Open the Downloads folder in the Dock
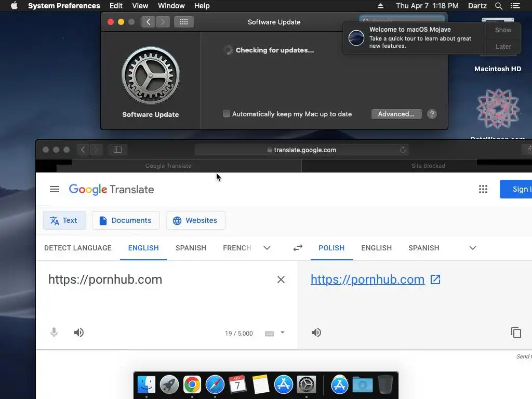Screen dimensions: 532x399 point(362,384)
